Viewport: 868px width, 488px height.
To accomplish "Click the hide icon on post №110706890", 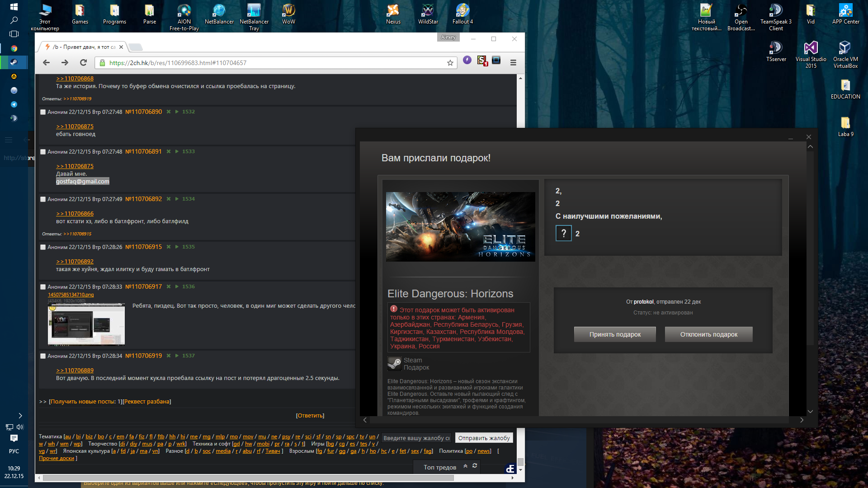I will pyautogui.click(x=169, y=112).
